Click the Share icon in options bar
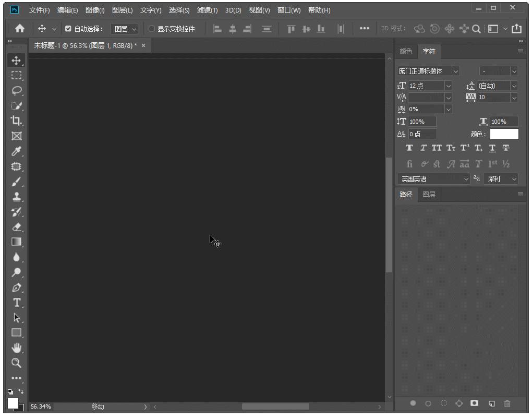Image resolution: width=532 pixels, height=419 pixels. tap(516, 29)
